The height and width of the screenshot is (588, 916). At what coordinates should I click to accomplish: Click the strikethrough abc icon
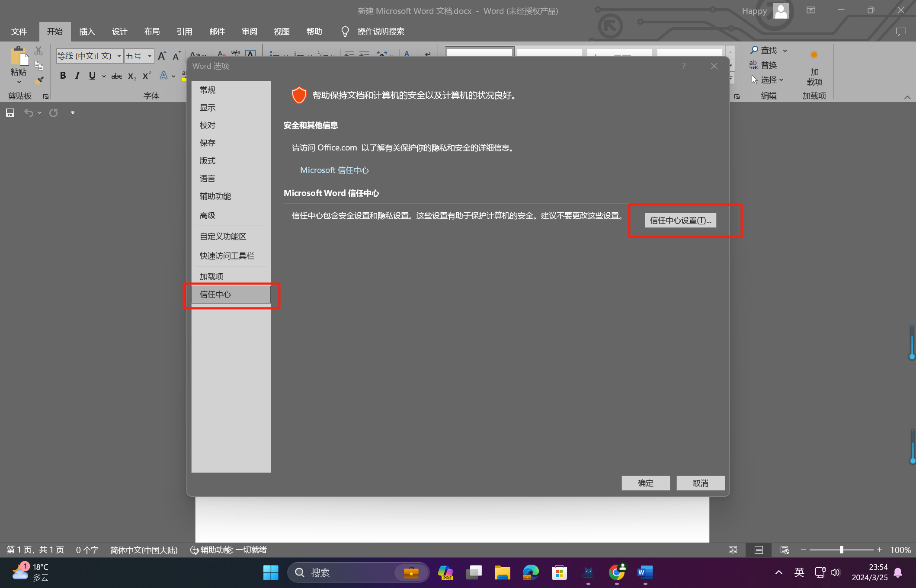pyautogui.click(x=116, y=76)
